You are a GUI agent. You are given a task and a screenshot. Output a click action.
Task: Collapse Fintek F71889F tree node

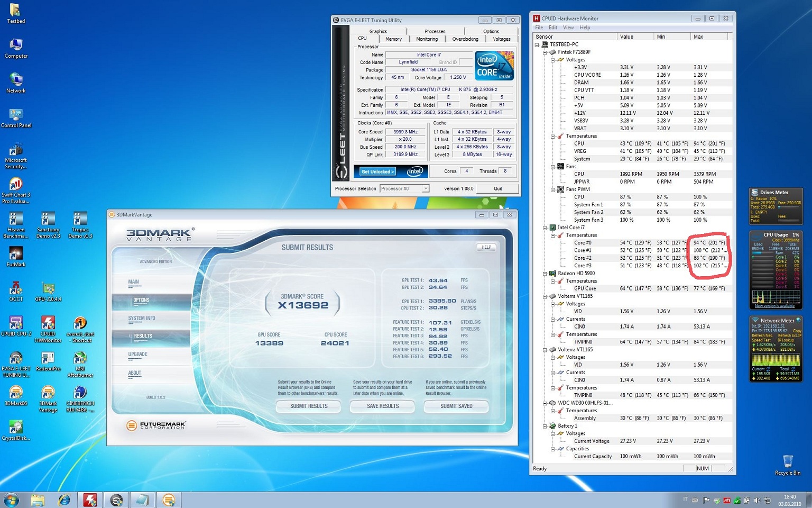tap(545, 52)
